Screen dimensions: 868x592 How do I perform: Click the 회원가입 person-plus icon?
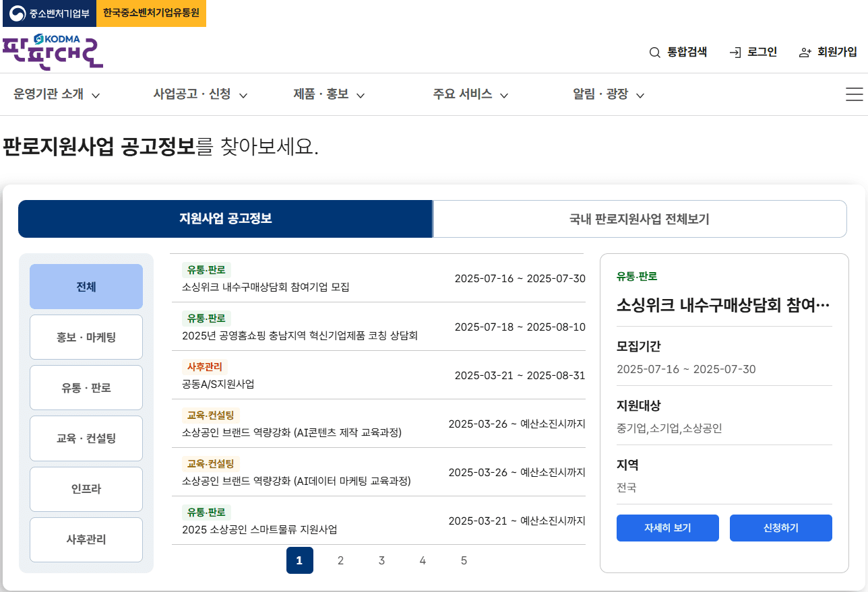(x=805, y=53)
